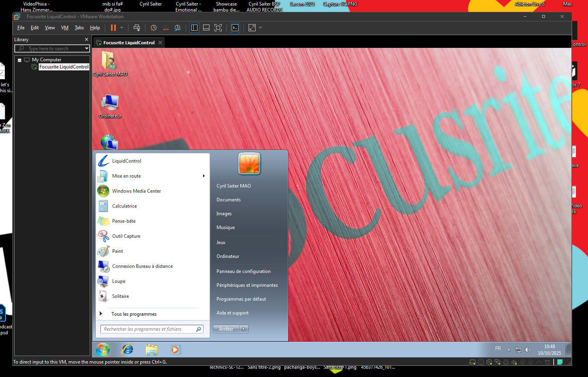Open Pense-bête sticky notes
The image size is (588, 377).
pyautogui.click(x=153, y=221)
